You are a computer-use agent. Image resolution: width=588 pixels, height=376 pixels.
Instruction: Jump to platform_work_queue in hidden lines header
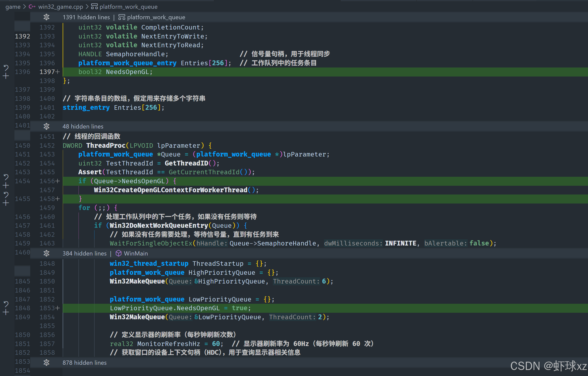click(x=156, y=17)
